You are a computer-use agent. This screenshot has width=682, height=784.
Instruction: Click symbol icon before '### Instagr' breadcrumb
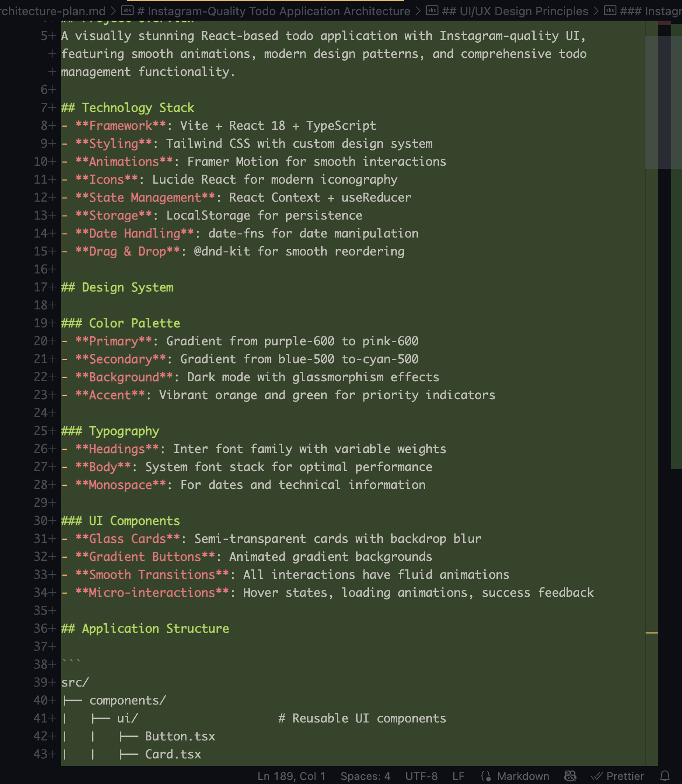(x=610, y=11)
